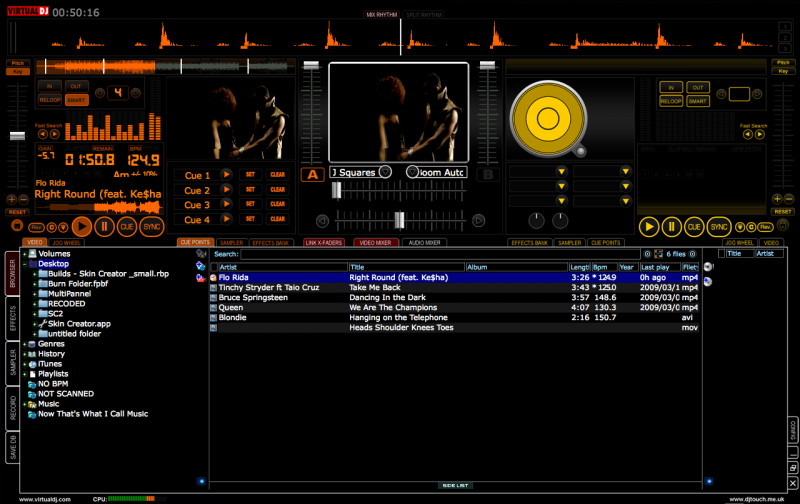The image size is (800, 504).
Task: Toggle the left deck lock icon
Action: (17, 225)
